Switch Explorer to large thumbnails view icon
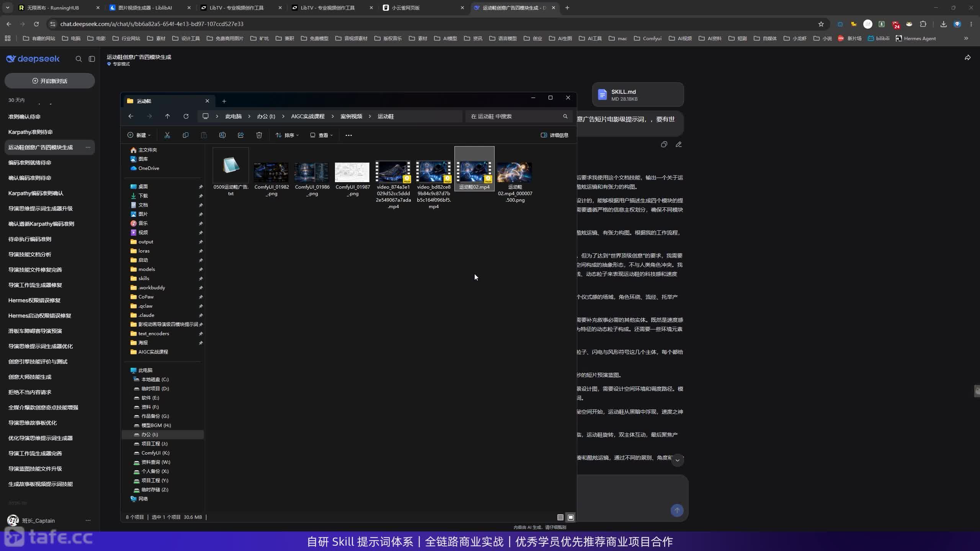This screenshot has height=551, width=980. tap(571, 517)
